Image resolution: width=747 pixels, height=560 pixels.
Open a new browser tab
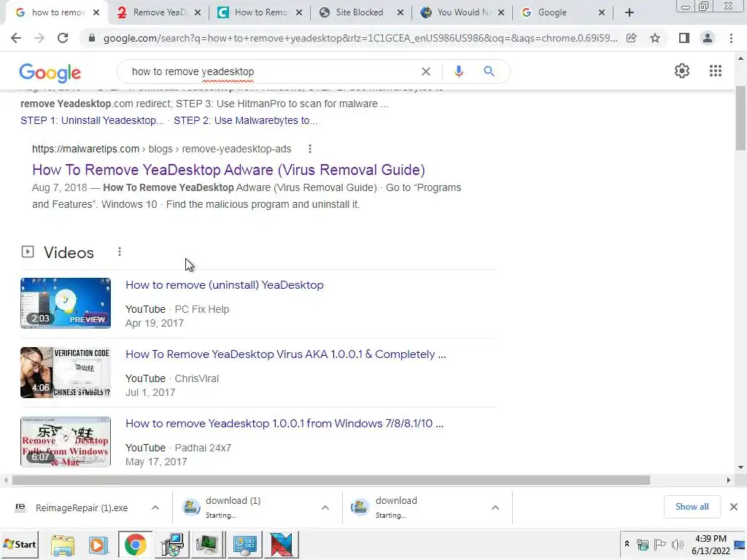pos(630,12)
